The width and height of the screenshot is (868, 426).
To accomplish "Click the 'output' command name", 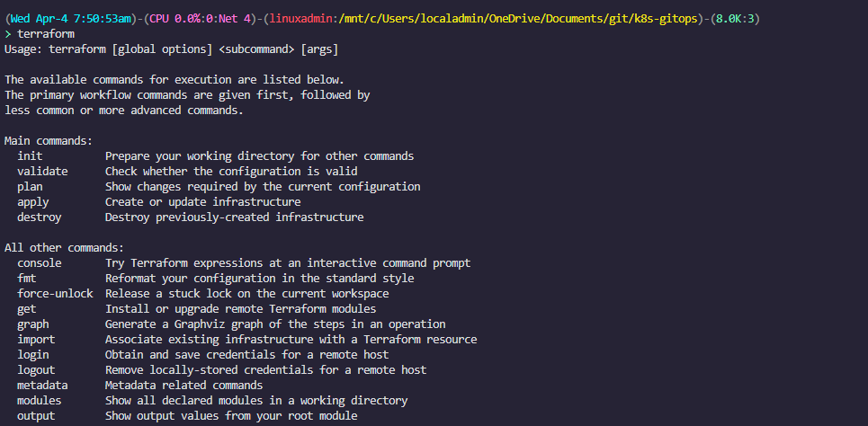I will pyautogui.click(x=36, y=415).
